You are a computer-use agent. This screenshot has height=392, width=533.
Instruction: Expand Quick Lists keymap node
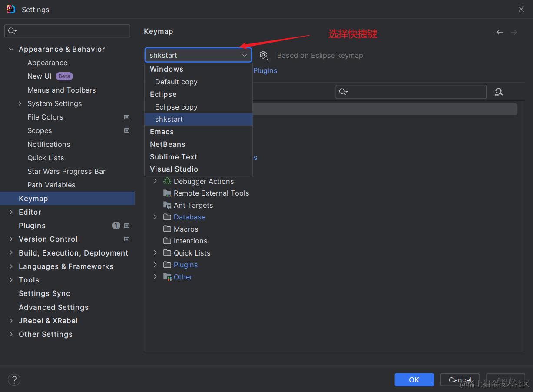(156, 253)
